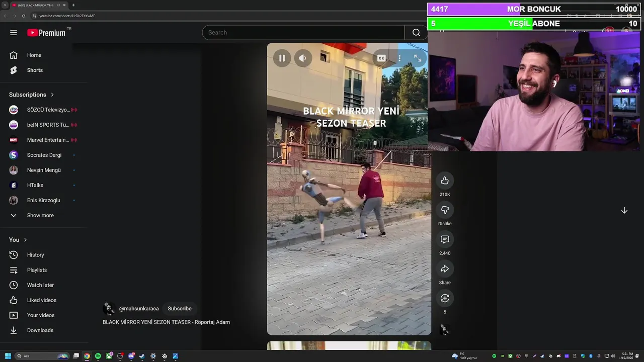Open the clock showing 5:51 PM
The width and height of the screenshot is (644, 362).
pyautogui.click(x=627, y=356)
